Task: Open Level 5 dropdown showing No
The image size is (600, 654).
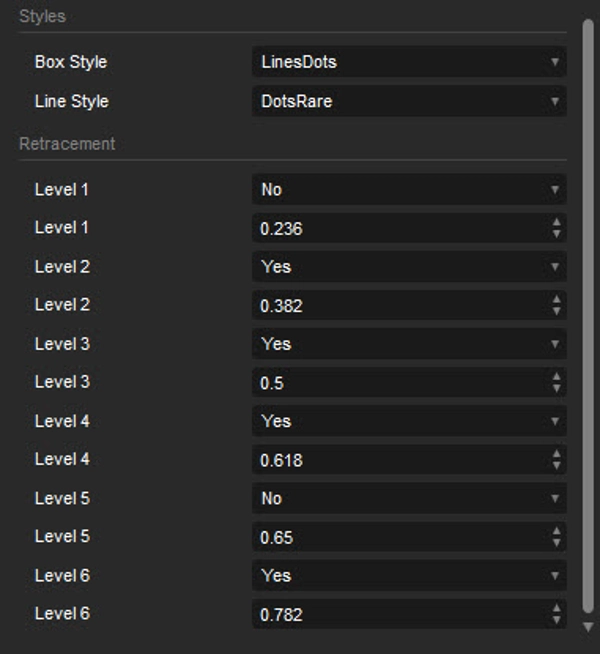Action: coord(408,498)
